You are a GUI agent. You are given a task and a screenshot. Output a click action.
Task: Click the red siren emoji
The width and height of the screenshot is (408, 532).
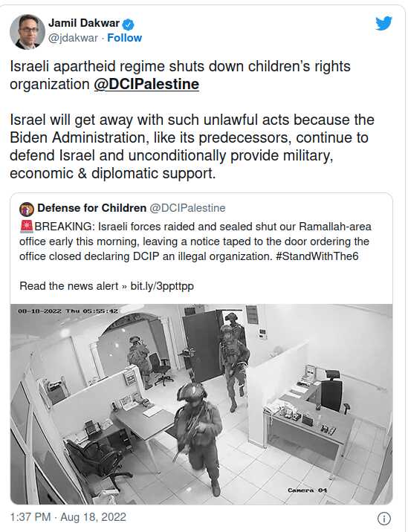(27, 227)
